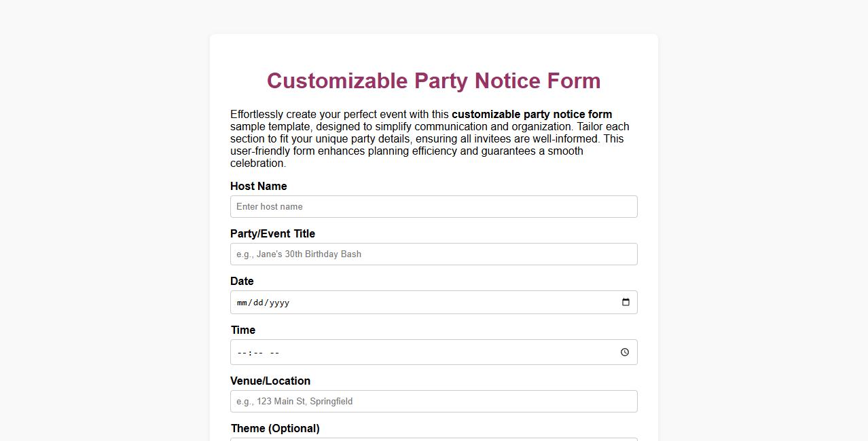Select the yyyy year segment in Date

(278, 303)
